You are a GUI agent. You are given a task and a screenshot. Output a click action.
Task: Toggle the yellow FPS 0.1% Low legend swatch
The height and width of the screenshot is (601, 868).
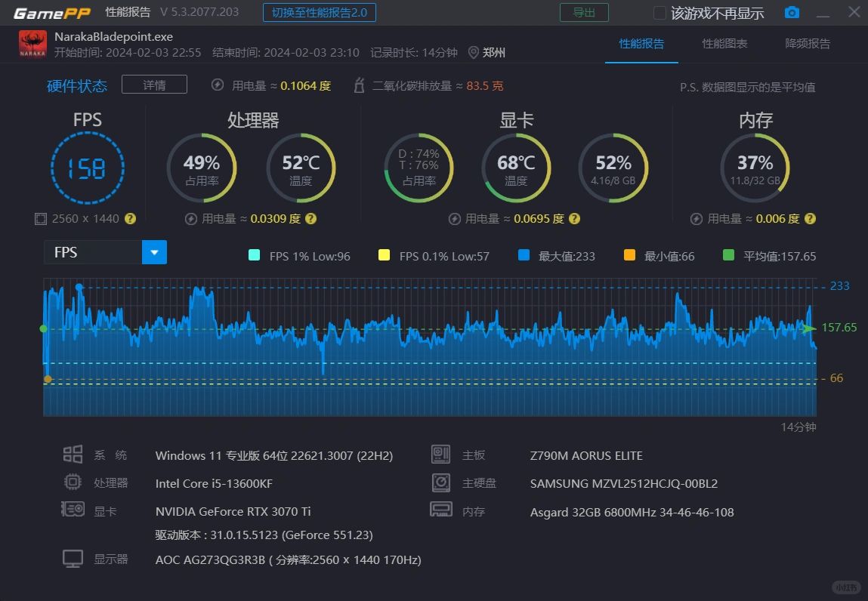click(x=384, y=255)
